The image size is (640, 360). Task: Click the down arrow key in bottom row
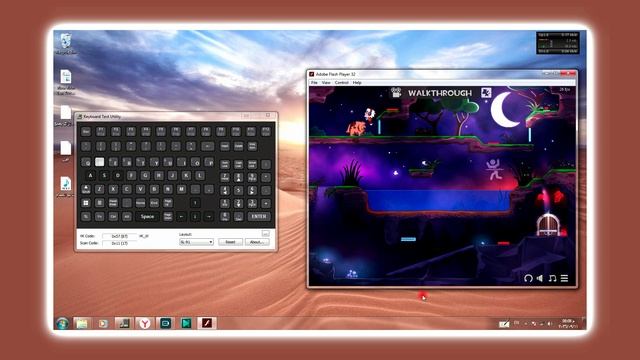click(x=195, y=216)
